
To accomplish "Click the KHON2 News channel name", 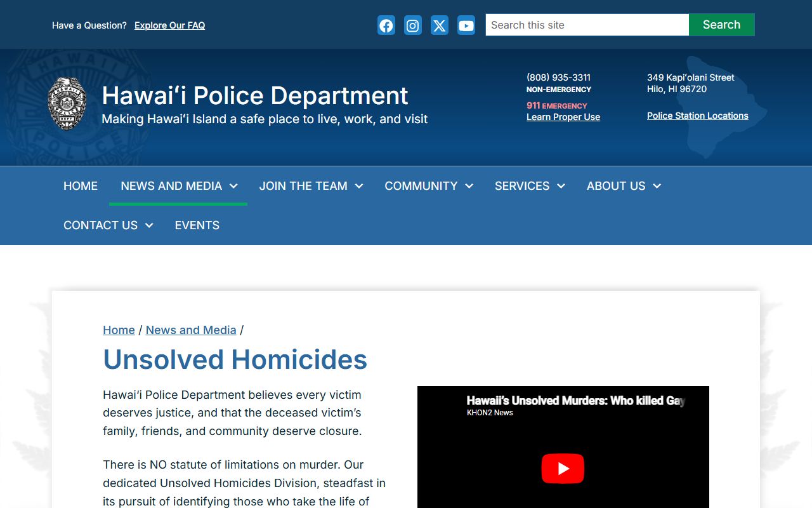I will coord(490,413).
